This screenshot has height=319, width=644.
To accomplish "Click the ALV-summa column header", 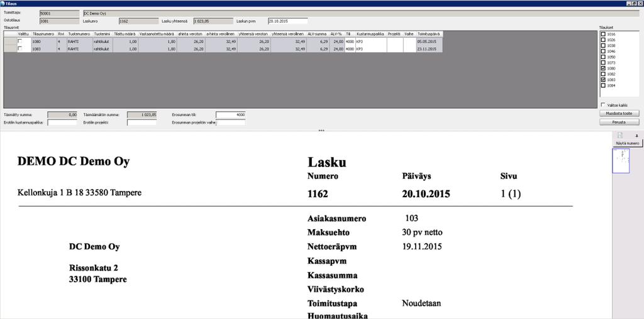I will 317,34.
